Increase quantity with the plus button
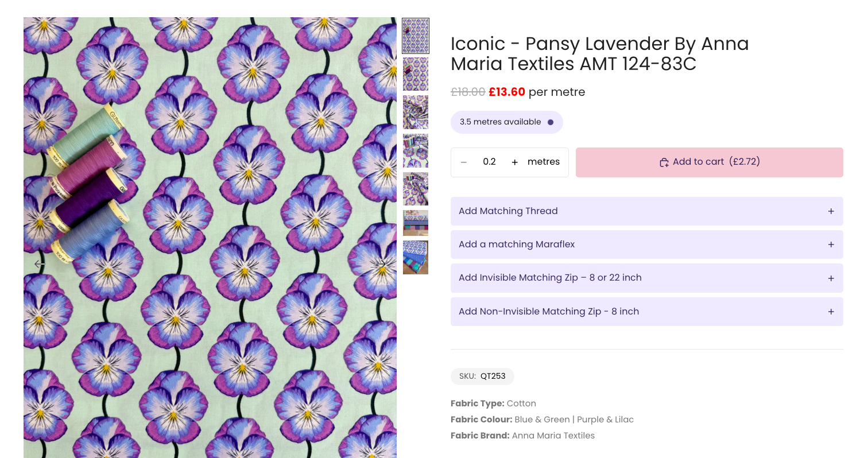Viewport: 868px width, 458px height. click(515, 162)
